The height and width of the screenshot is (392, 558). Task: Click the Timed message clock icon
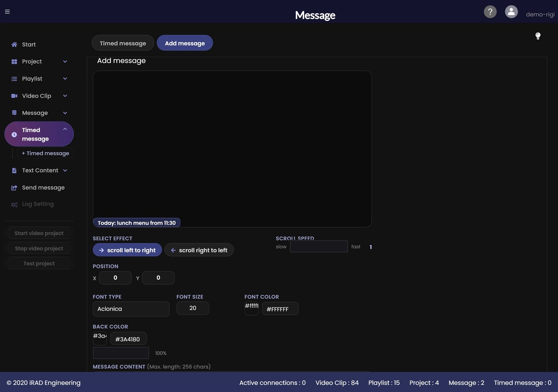14,134
